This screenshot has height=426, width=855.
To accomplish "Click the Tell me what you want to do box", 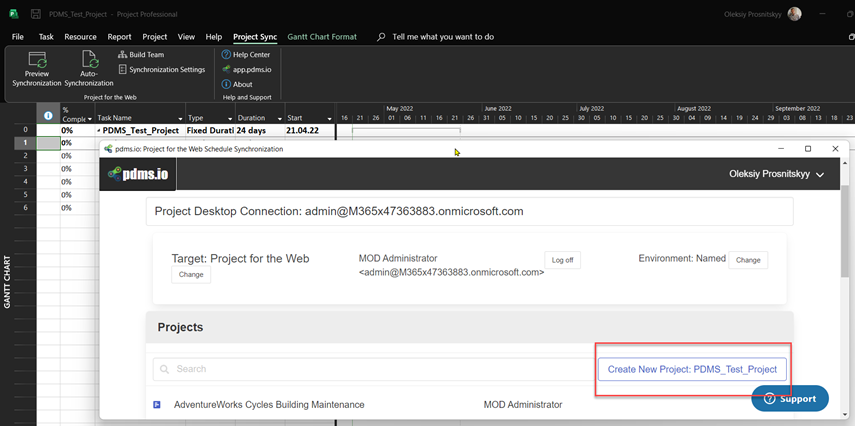I will coord(443,37).
